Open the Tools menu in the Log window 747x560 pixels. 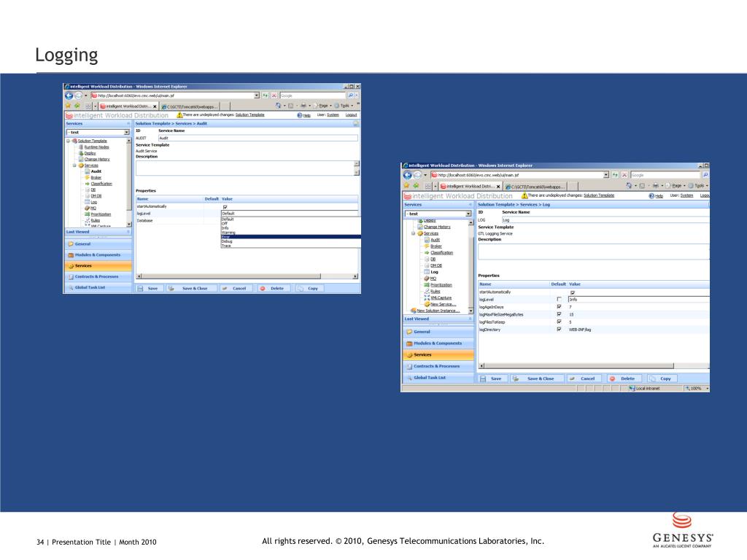(x=700, y=186)
